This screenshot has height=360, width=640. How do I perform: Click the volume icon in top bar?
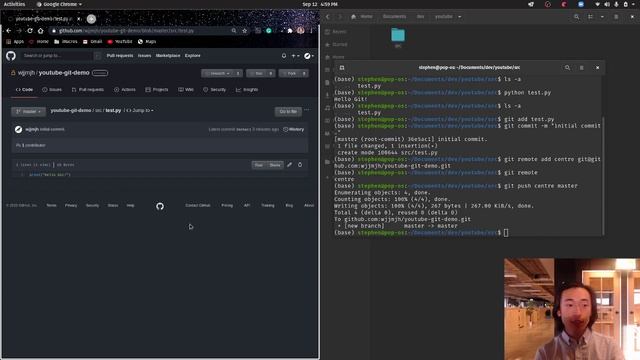[x=607, y=4]
